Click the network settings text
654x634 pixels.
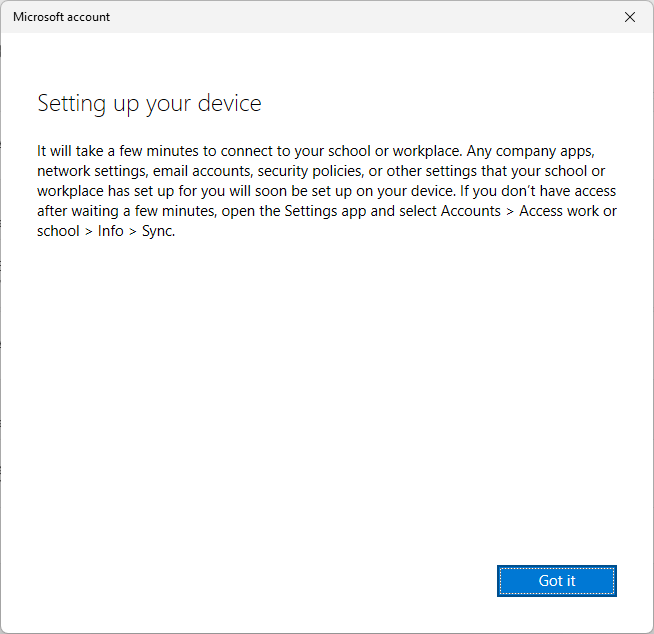tap(87, 171)
